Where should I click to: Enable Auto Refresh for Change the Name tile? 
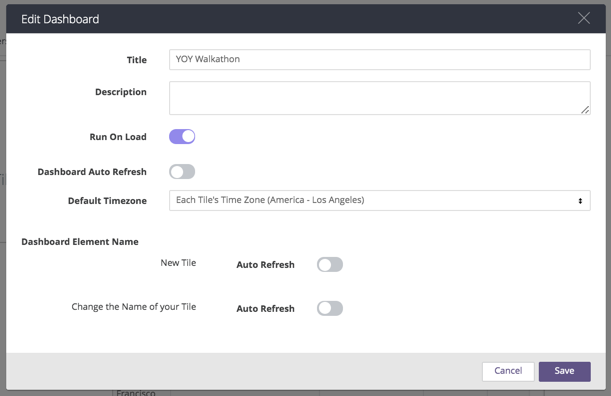330,308
